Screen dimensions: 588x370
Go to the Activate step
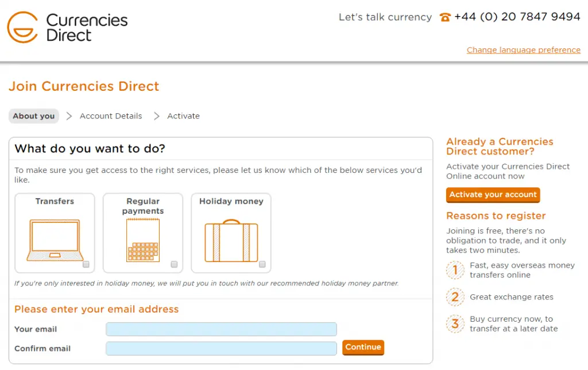[x=183, y=116]
